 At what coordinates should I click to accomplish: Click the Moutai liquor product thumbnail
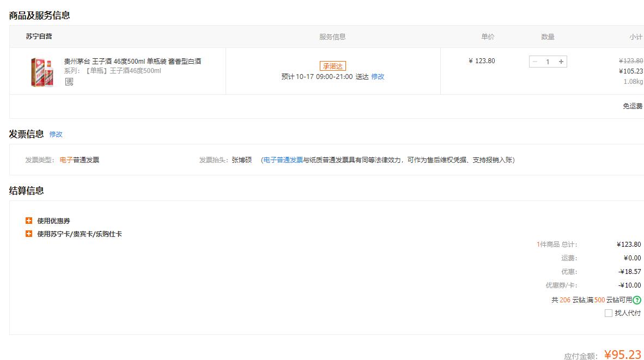(x=42, y=72)
